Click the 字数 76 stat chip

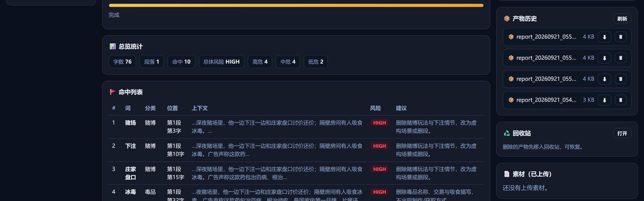coord(122,62)
